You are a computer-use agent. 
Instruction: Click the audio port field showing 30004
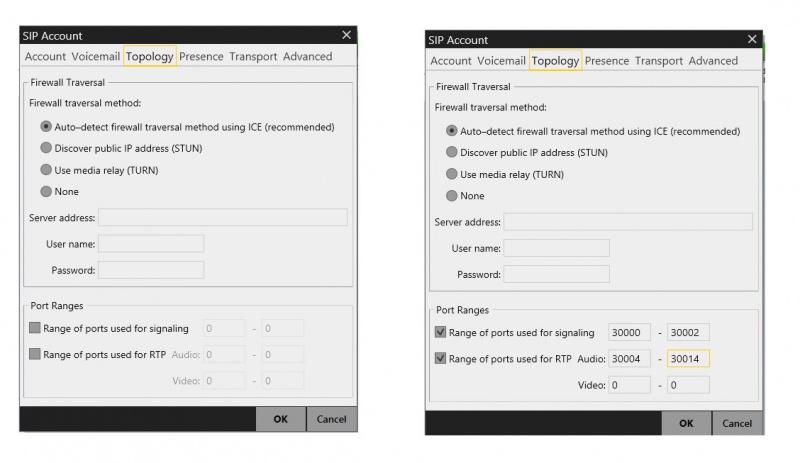click(629, 358)
